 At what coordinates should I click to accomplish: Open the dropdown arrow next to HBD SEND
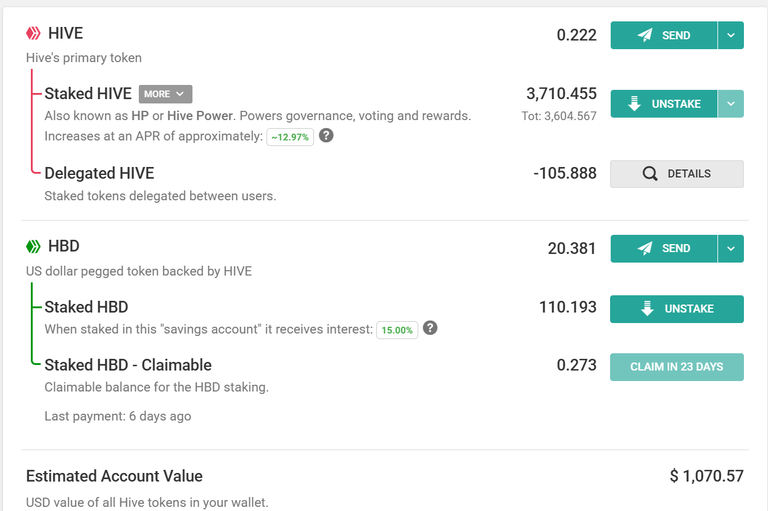point(731,249)
